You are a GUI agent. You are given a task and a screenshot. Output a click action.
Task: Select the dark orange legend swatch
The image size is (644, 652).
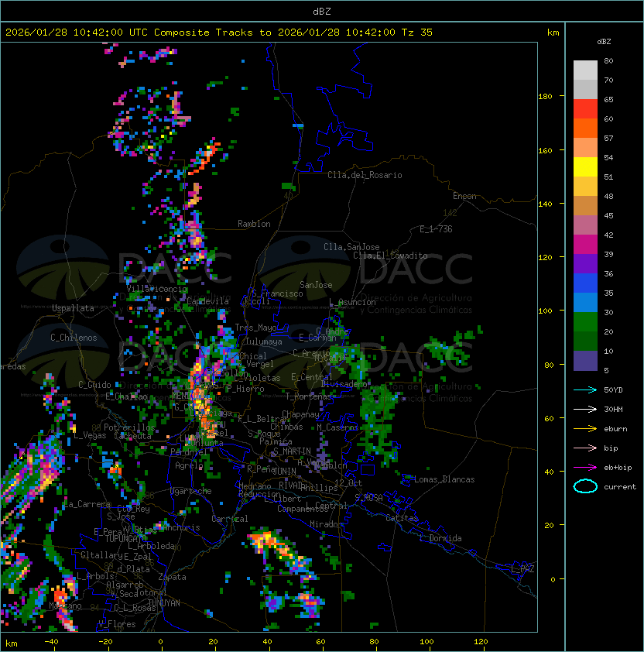pyautogui.click(x=585, y=129)
